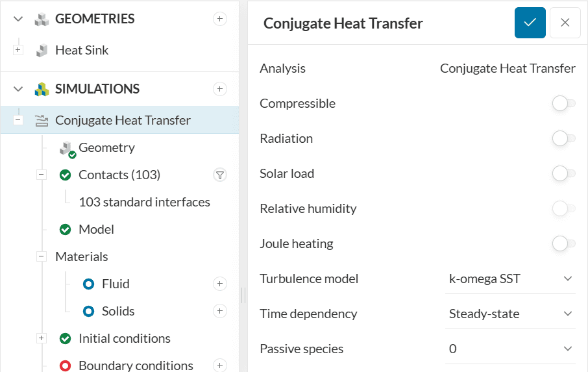The image size is (588, 372).
Task: Click the add simulation plus icon
Action: [x=220, y=89]
